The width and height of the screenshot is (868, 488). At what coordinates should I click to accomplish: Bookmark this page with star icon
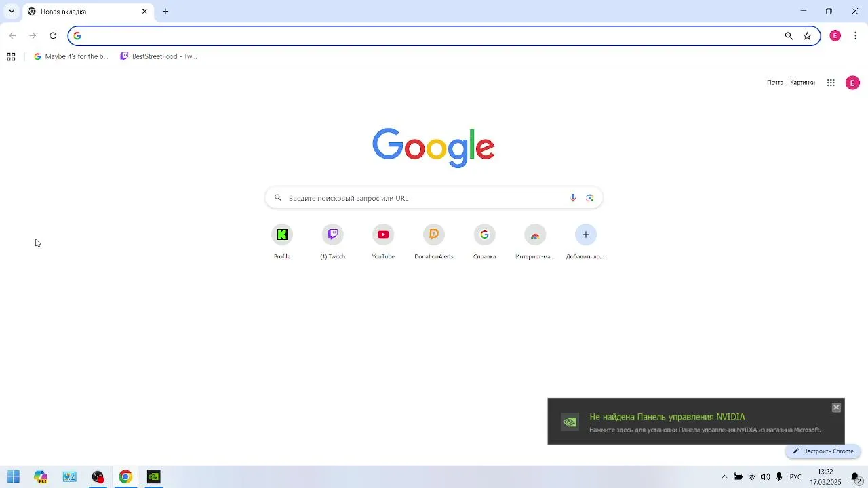click(x=807, y=36)
